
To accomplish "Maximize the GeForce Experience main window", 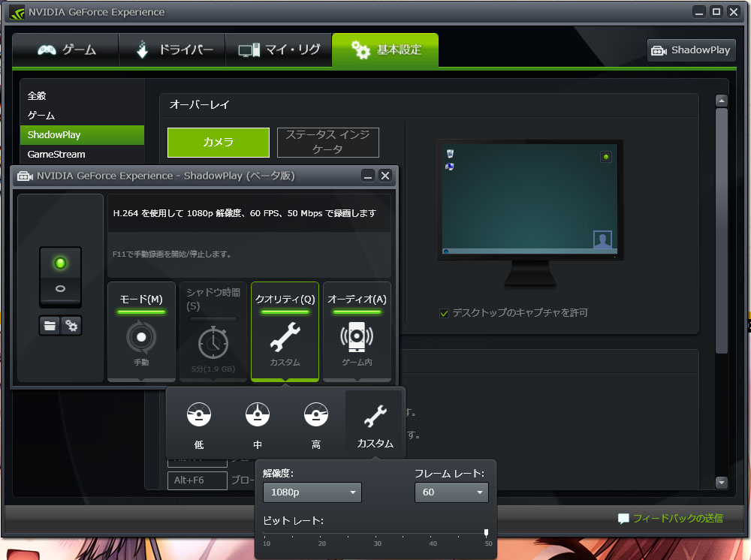I will pos(716,11).
